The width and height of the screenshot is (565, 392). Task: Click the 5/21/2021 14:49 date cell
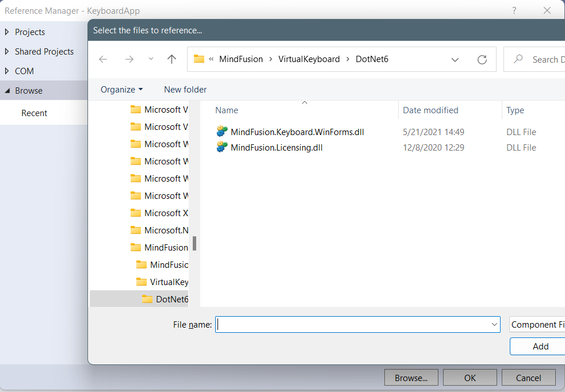tap(433, 132)
